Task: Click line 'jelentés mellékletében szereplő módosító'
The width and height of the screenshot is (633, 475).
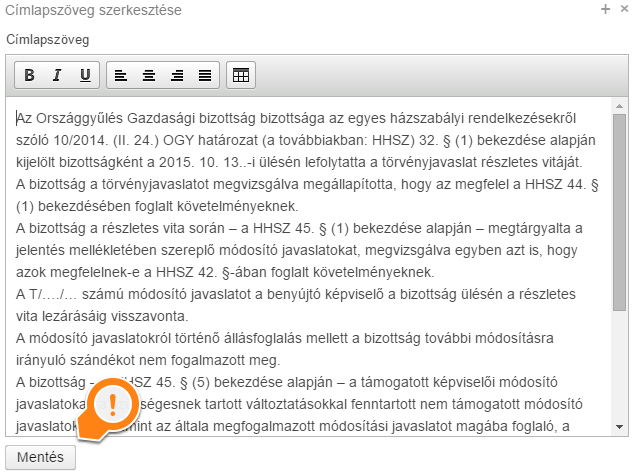Action: pyautogui.click(x=297, y=250)
